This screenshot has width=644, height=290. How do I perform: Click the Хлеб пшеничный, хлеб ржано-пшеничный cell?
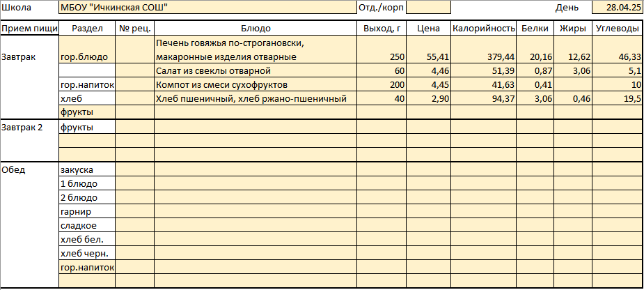click(256, 99)
